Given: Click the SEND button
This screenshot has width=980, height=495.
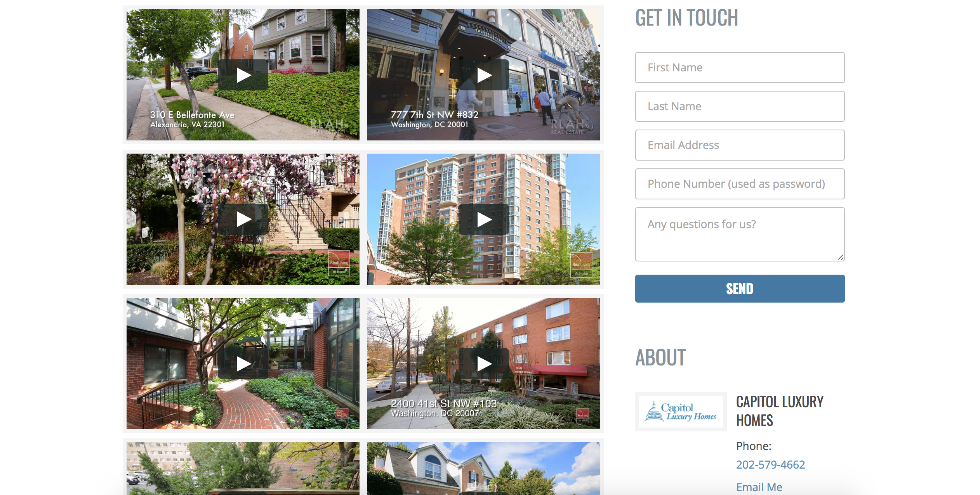Looking at the screenshot, I should [x=740, y=288].
